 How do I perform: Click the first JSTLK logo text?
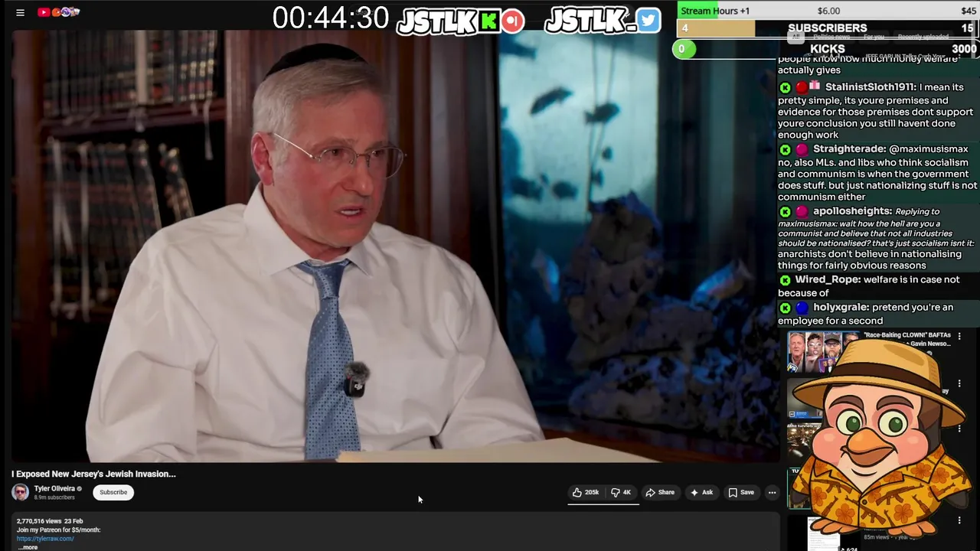tap(437, 21)
